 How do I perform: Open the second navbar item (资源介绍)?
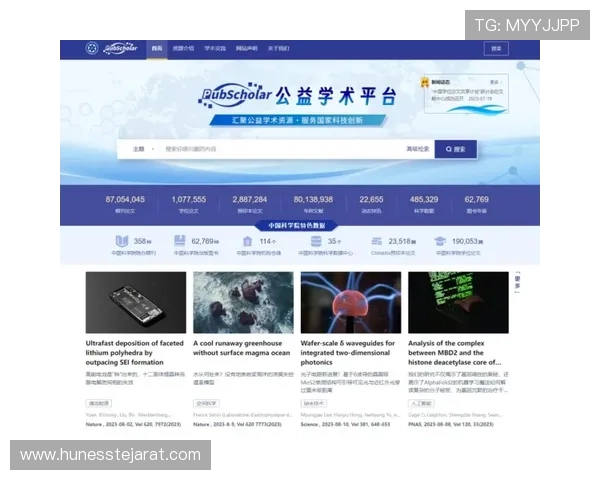coord(183,49)
